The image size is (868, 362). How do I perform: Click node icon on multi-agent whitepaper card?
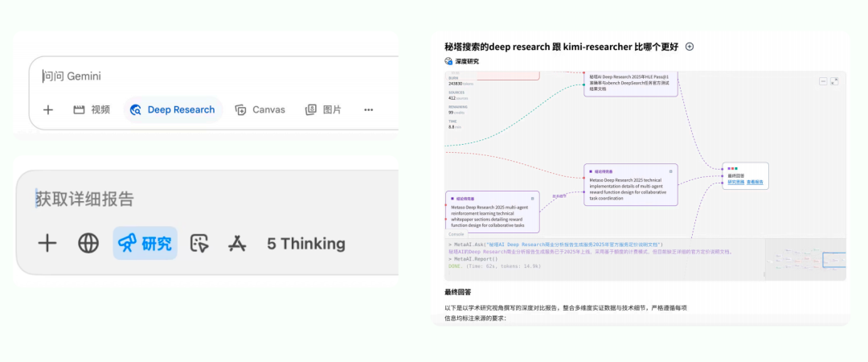click(x=533, y=198)
